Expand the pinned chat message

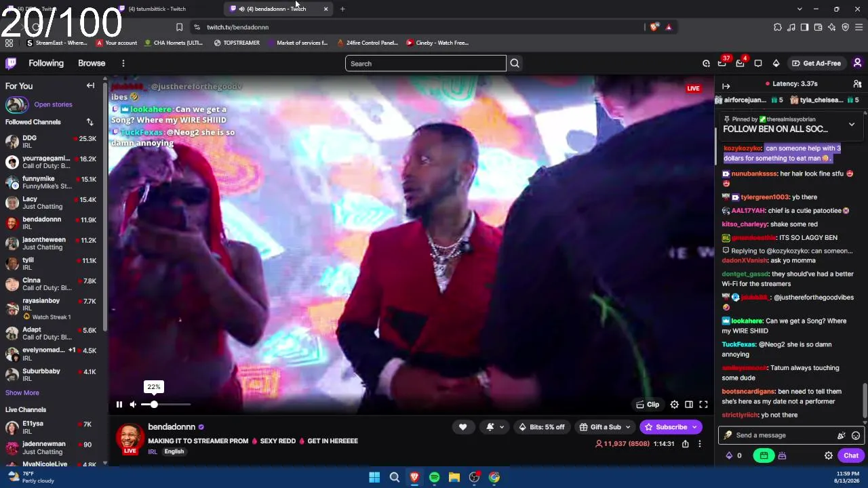pos(852,125)
